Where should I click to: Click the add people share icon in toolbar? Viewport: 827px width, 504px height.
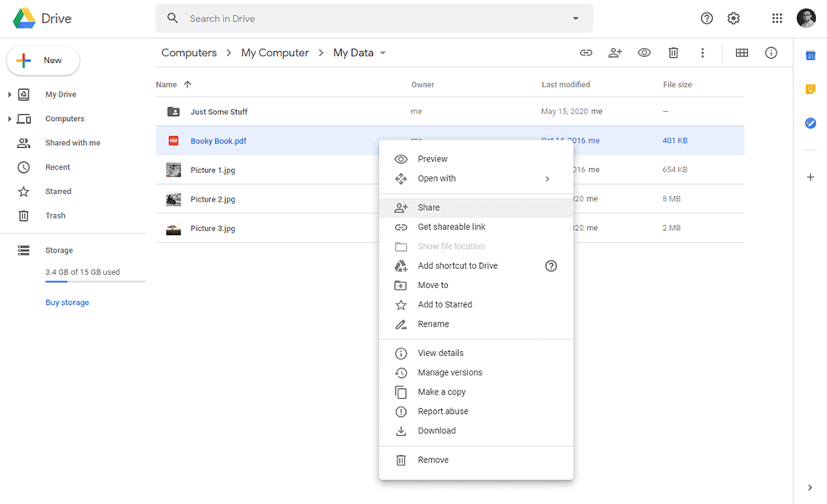(x=615, y=53)
